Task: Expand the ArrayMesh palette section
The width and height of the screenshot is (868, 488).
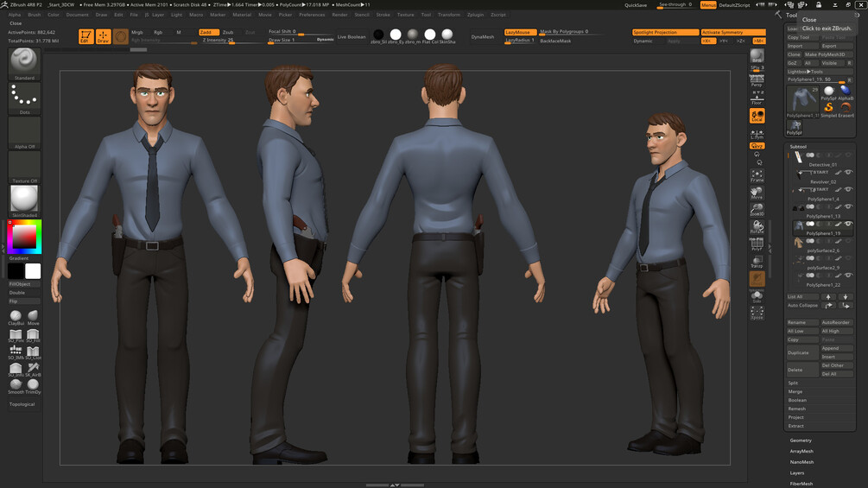Action: 801,452
